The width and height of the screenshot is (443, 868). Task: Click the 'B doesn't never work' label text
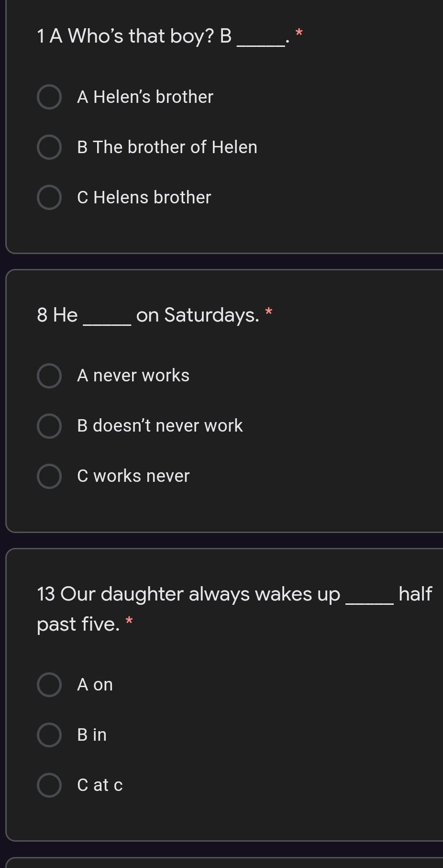(160, 426)
